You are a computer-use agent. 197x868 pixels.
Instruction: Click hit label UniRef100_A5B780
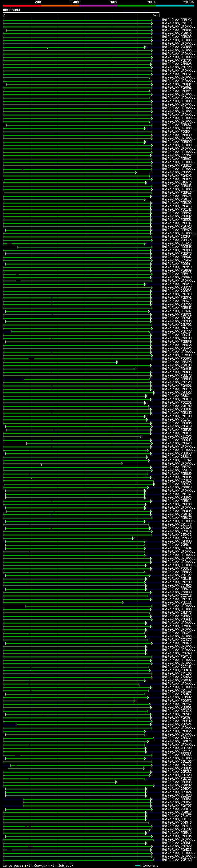tap(177, 61)
